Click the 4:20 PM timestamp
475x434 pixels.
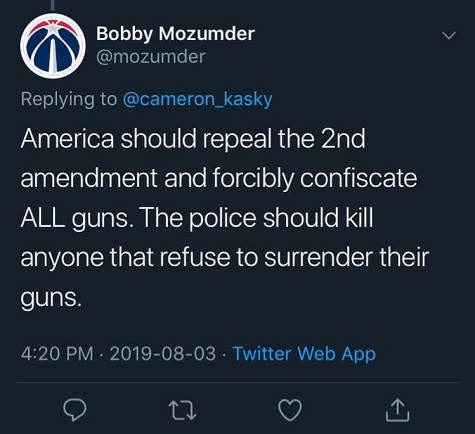click(57, 354)
